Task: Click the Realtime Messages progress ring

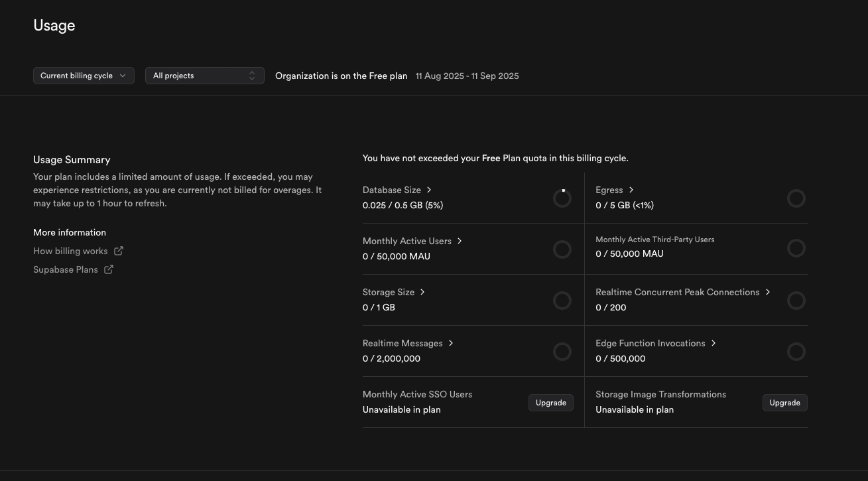Action: pyautogui.click(x=562, y=352)
